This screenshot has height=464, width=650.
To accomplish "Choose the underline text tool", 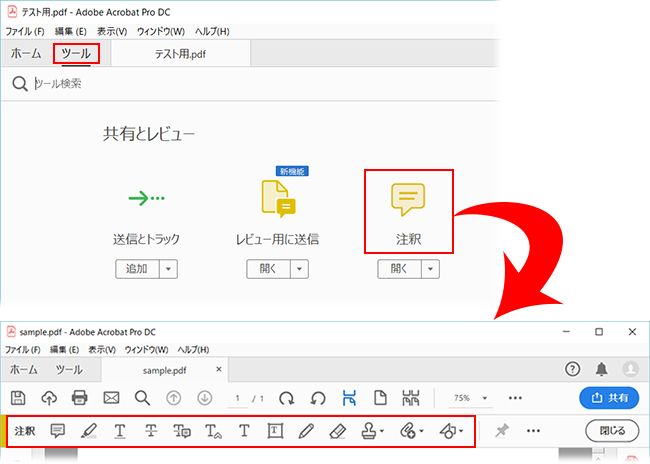I will coord(120,431).
